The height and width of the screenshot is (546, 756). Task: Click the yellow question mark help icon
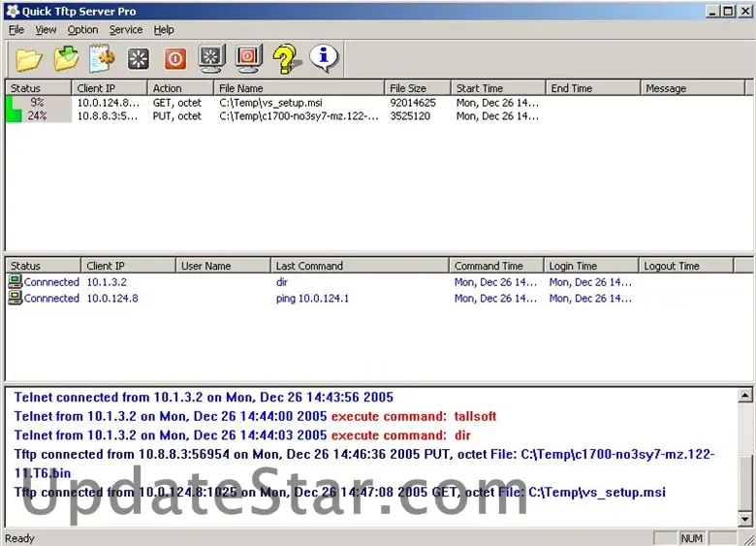tap(286, 59)
